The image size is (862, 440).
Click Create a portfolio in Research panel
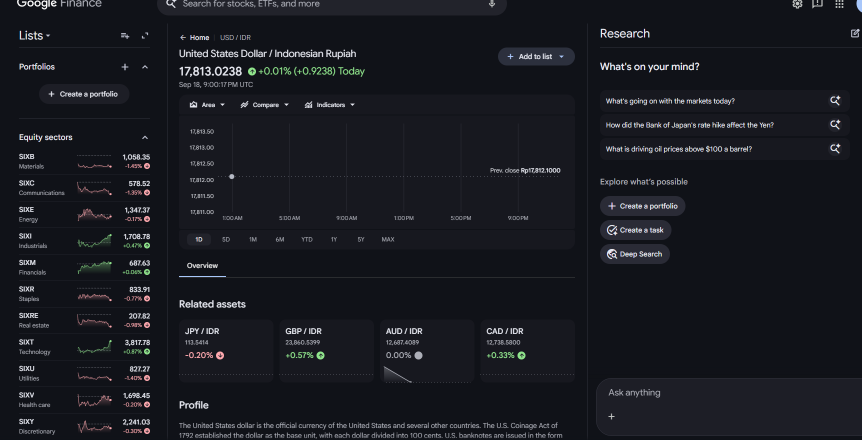tap(643, 206)
